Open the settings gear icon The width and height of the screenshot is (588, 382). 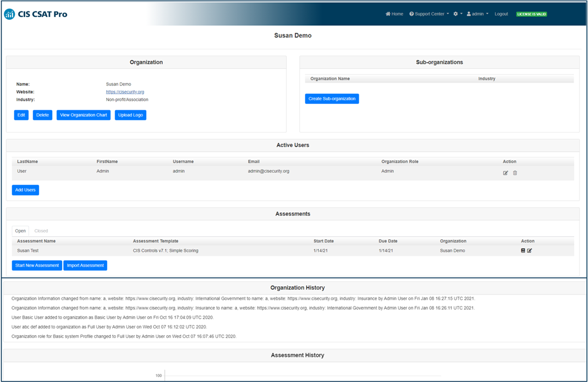click(455, 14)
